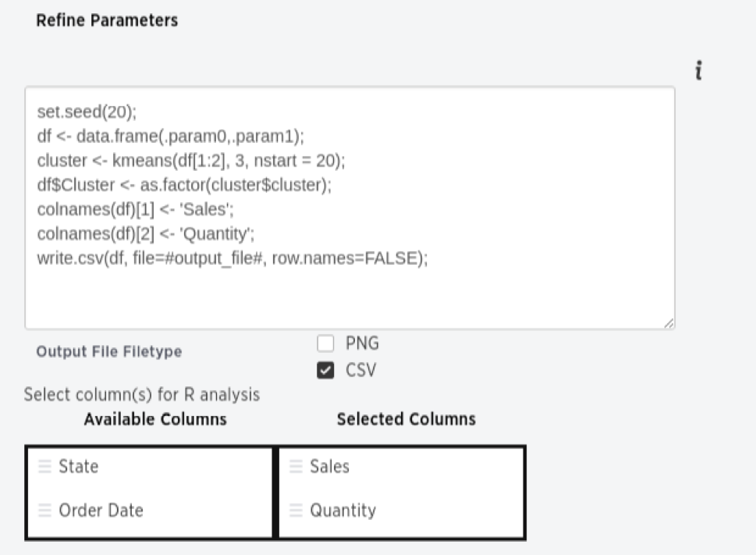756x555 pixels.
Task: Click the CSV label text
Action: click(x=360, y=370)
